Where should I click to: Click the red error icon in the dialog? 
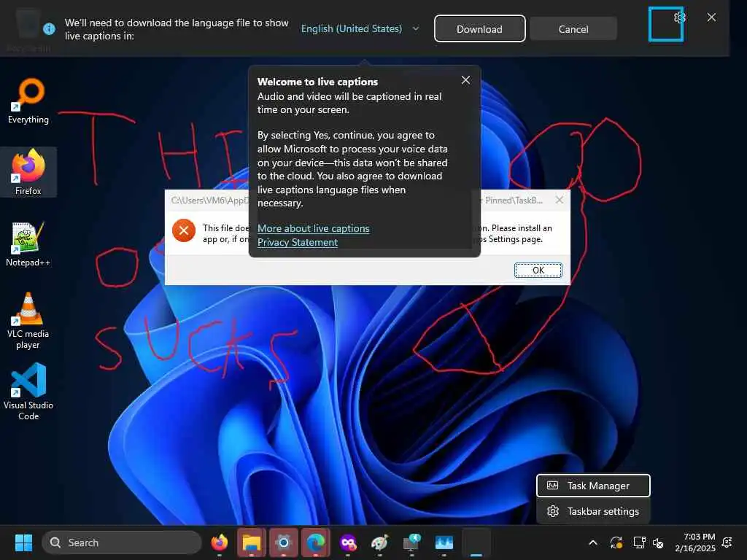pos(184,230)
